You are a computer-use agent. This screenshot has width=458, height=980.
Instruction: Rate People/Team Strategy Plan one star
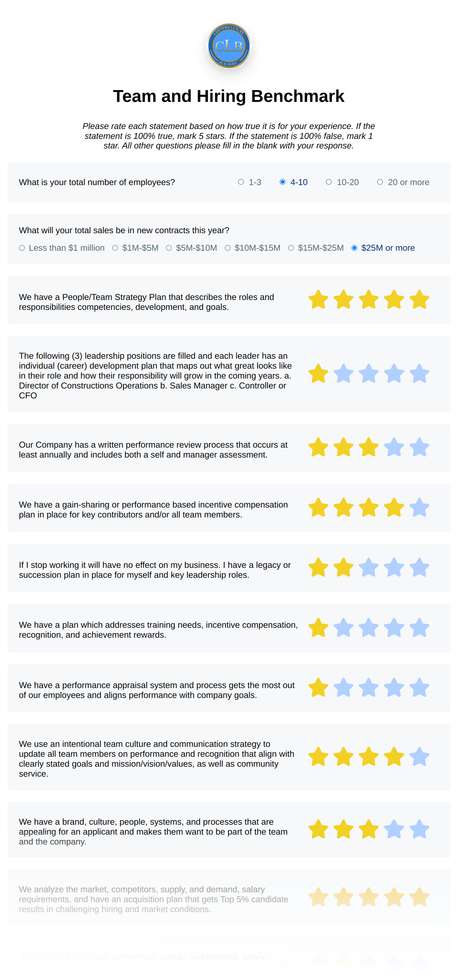click(318, 300)
